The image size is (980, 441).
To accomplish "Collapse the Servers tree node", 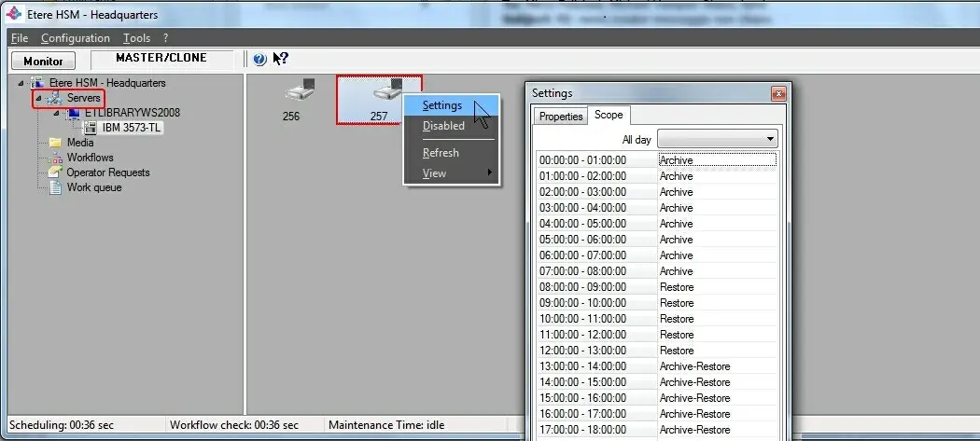I will (x=38, y=98).
